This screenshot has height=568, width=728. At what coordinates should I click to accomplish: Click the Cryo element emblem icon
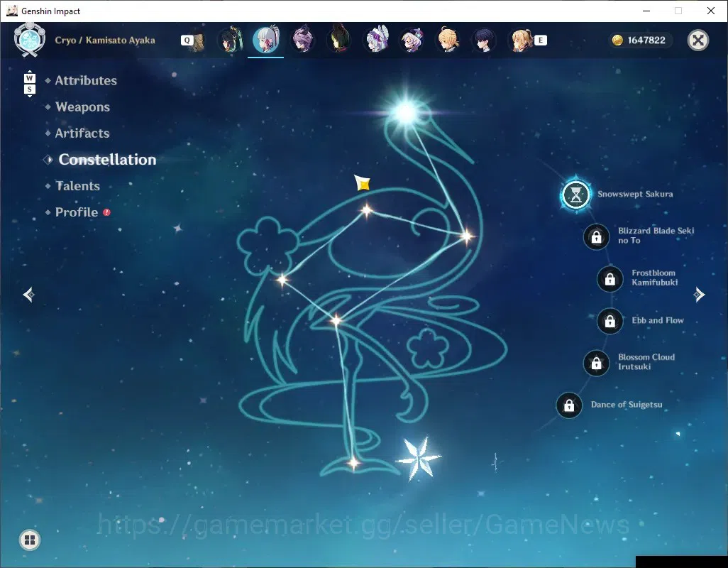[30, 40]
